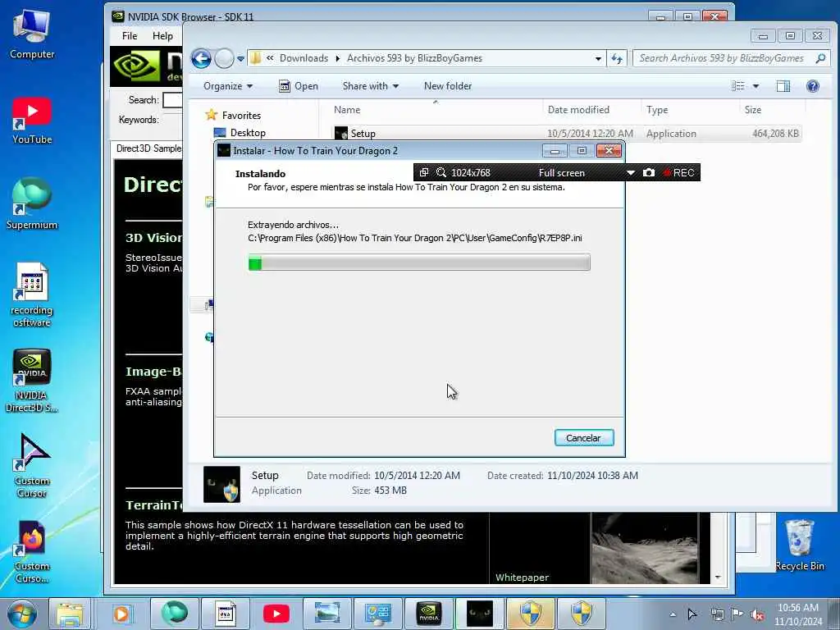The height and width of the screenshot is (630, 840).
Task: Switch to the black cat installer taskbar button
Action: pyautogui.click(x=479, y=614)
